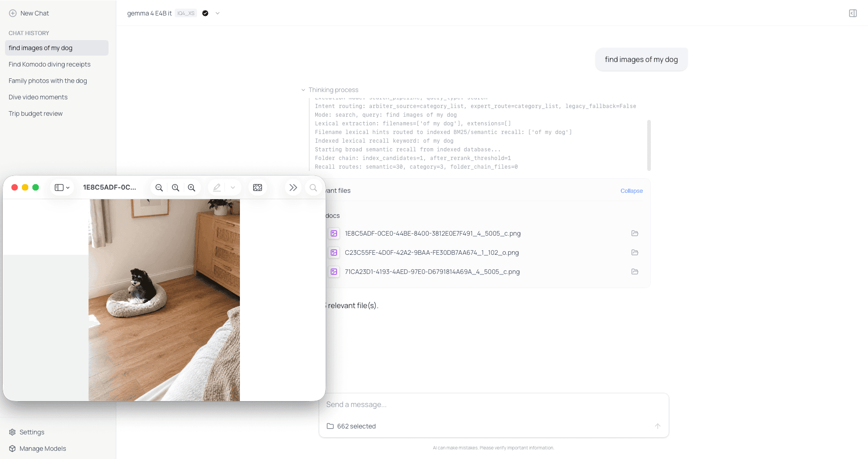The width and height of the screenshot is (868, 459).
Task: Click the dog photo in Preview
Action: pos(164,300)
